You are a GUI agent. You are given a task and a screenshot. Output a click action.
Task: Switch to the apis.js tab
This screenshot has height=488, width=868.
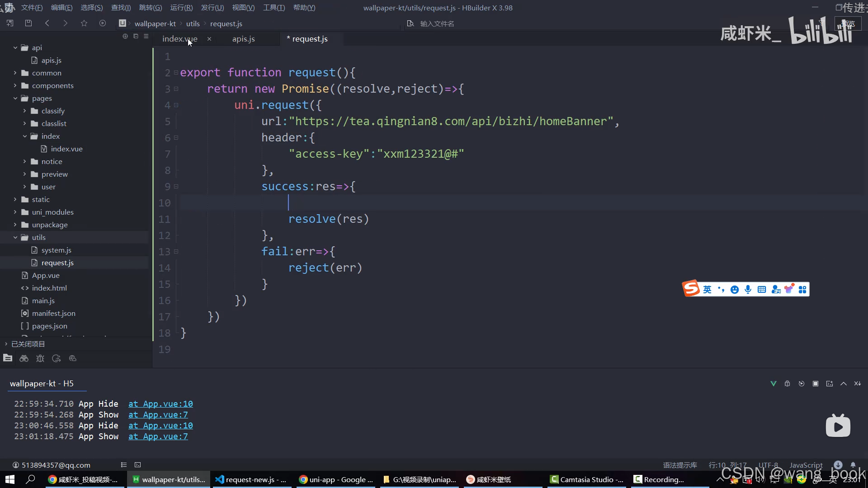(x=243, y=39)
